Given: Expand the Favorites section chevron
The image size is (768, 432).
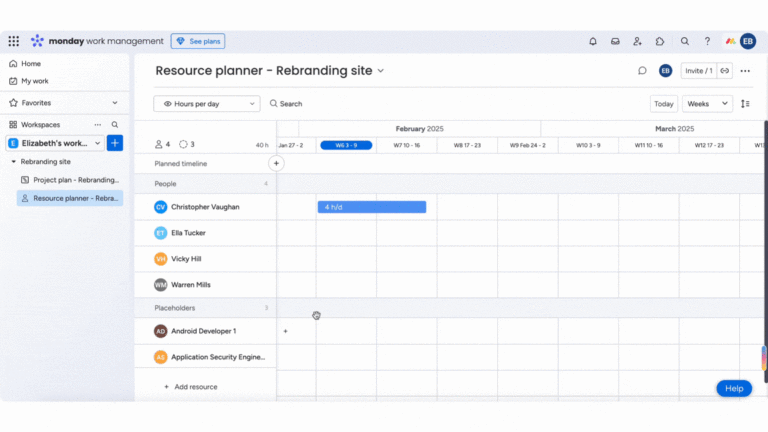Looking at the screenshot, I should click(115, 103).
